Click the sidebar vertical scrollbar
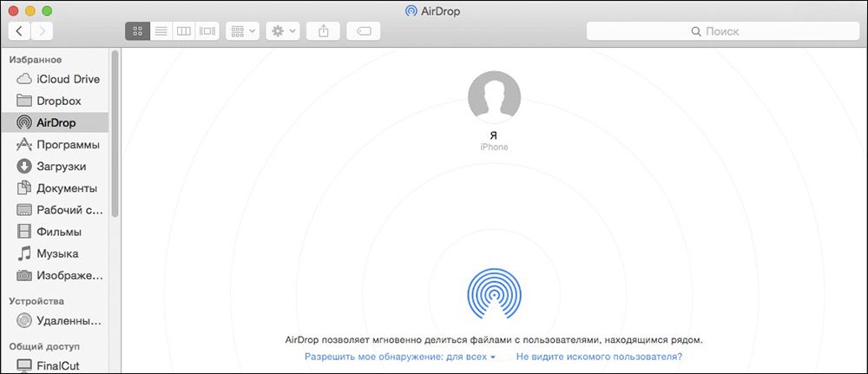Viewport: 868px width, 374px height. (115, 134)
